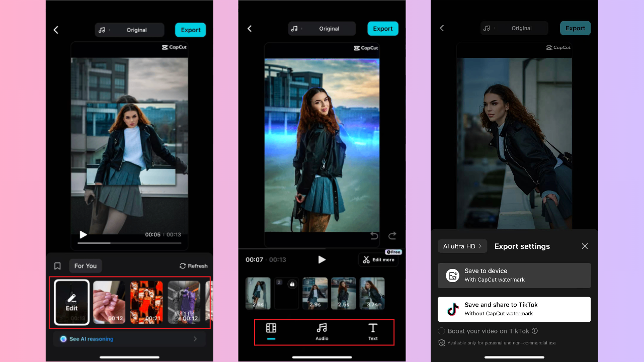
Task: Toggle the bookmark icon beside For You
Action: tap(57, 265)
